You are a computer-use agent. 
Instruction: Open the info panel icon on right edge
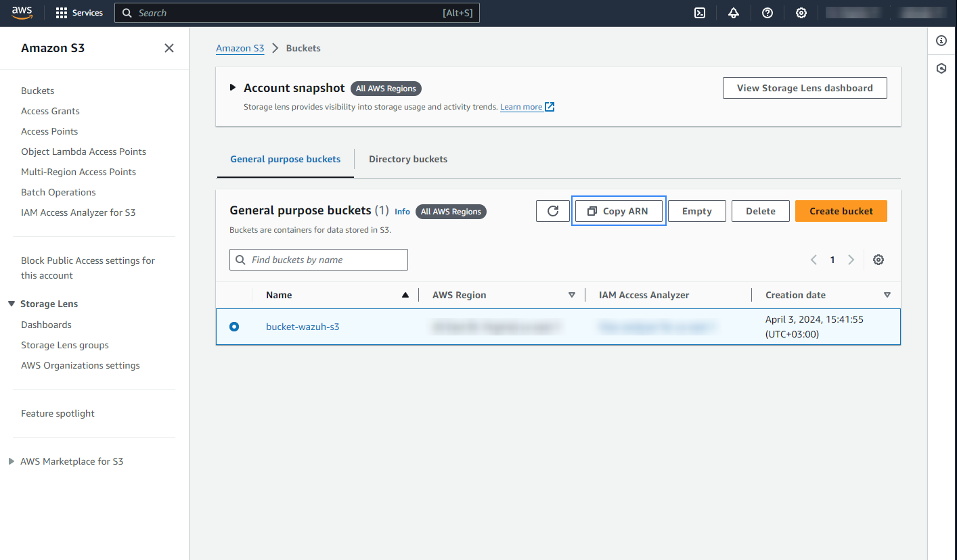941,41
